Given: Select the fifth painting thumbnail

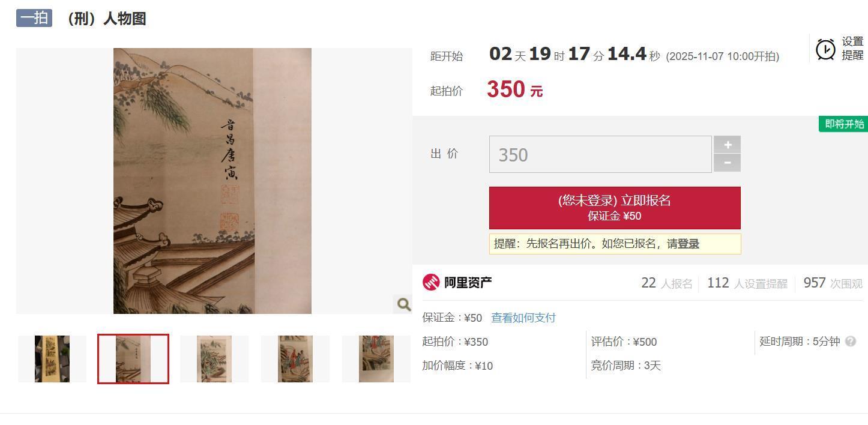Looking at the screenshot, I should coord(376,359).
